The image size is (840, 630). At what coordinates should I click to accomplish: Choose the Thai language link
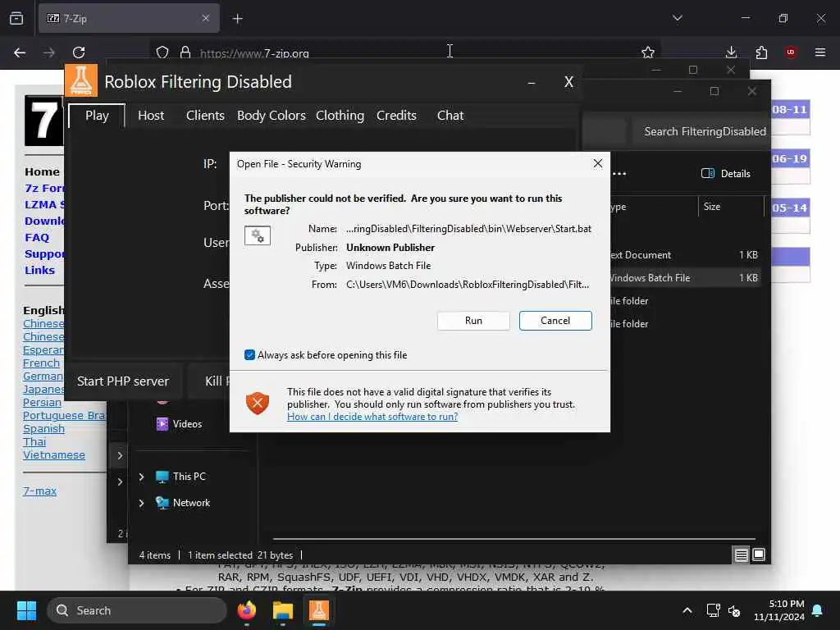34,442
